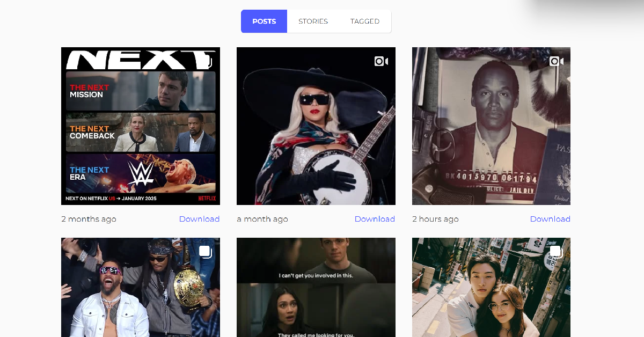
Task: Click multi-image icon on wrestlers championship belt post
Action: [206, 252]
